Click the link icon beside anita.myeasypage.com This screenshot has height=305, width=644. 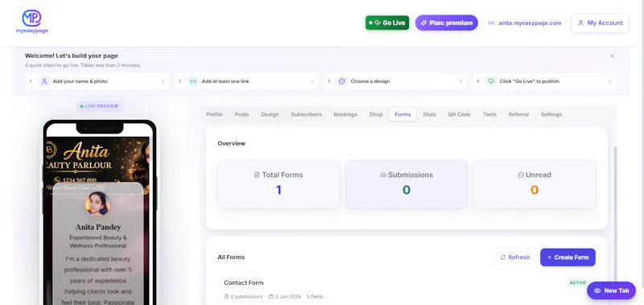[x=491, y=23]
